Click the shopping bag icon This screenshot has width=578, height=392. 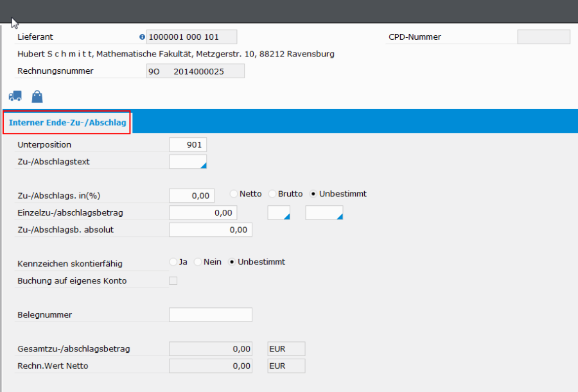tap(37, 96)
